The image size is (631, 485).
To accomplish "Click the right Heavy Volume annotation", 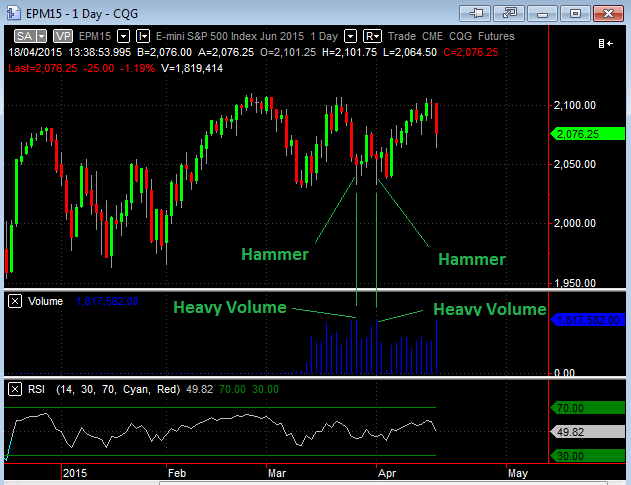I will point(490,309).
